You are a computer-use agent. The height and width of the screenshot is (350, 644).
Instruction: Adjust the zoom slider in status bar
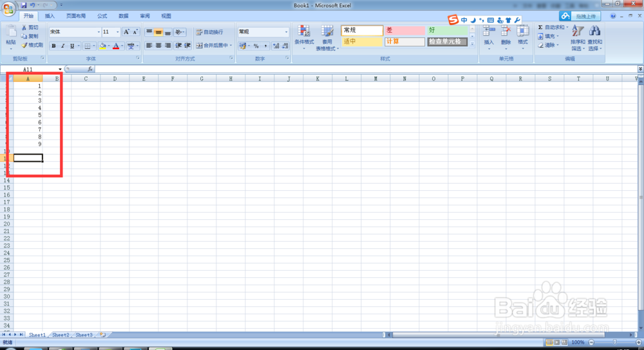(x=614, y=342)
